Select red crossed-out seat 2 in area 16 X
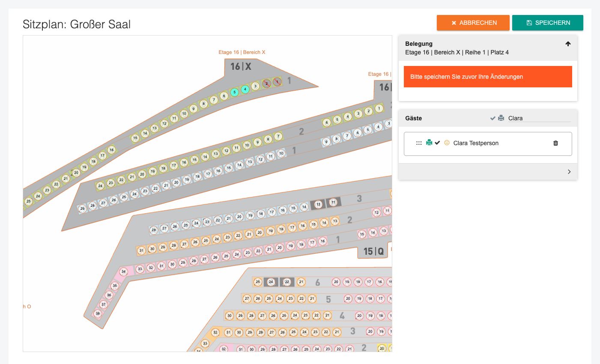This screenshot has width=600, height=364. tap(266, 84)
